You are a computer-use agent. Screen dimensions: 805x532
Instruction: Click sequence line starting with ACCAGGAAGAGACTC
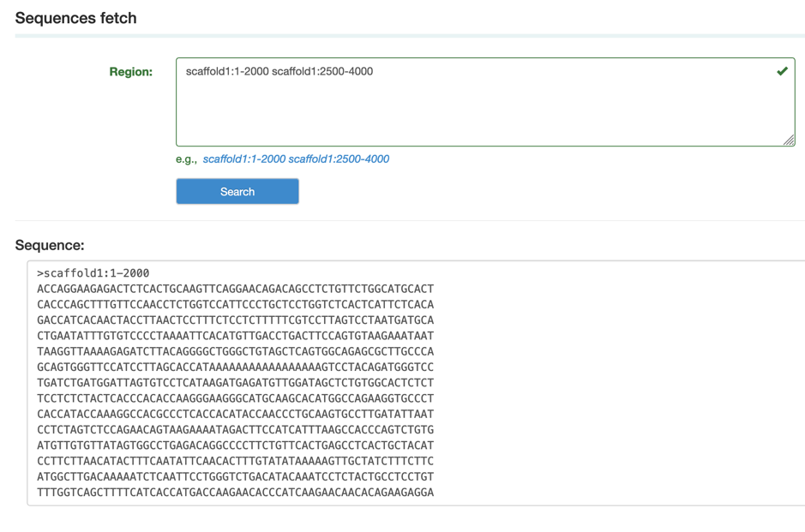[x=235, y=289]
